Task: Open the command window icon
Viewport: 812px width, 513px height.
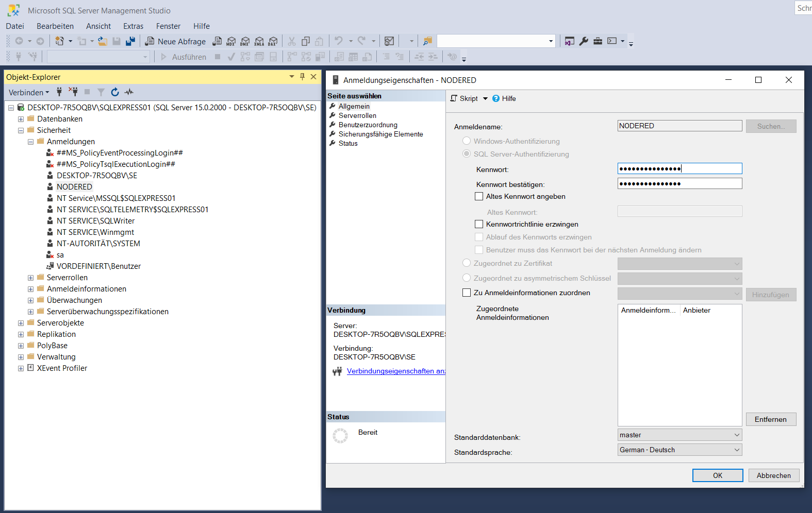Action: 612,41
